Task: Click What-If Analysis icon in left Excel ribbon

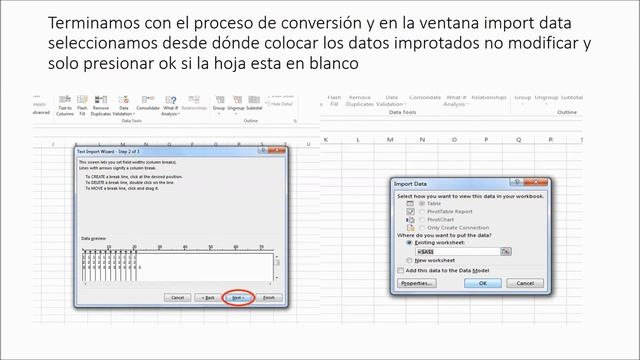Action: point(171,99)
